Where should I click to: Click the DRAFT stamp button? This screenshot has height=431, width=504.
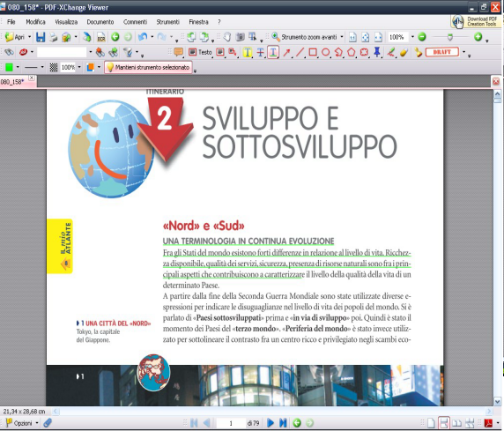[442, 52]
